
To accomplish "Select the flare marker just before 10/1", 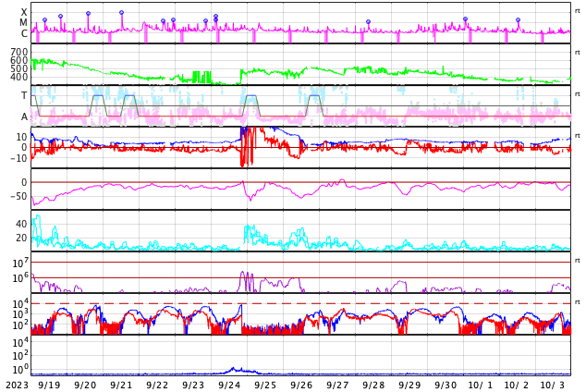I will pyautogui.click(x=465, y=19).
